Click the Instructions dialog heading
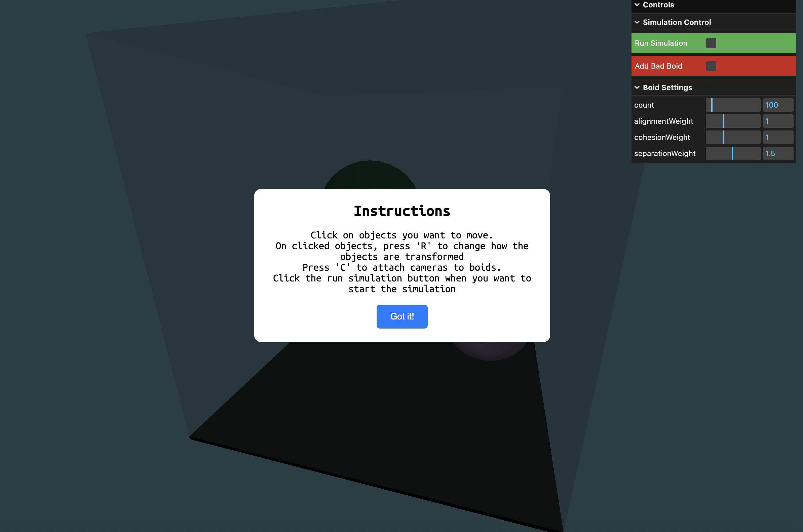This screenshot has width=803, height=532. 402,211
